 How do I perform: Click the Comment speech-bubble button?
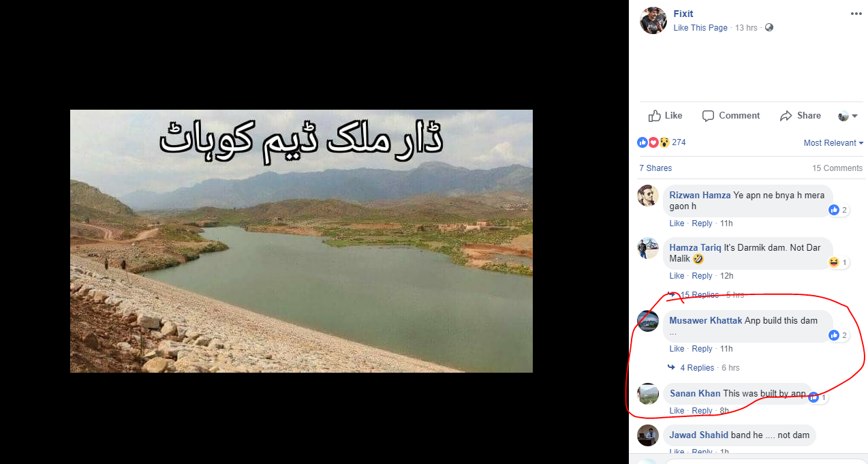pos(731,116)
